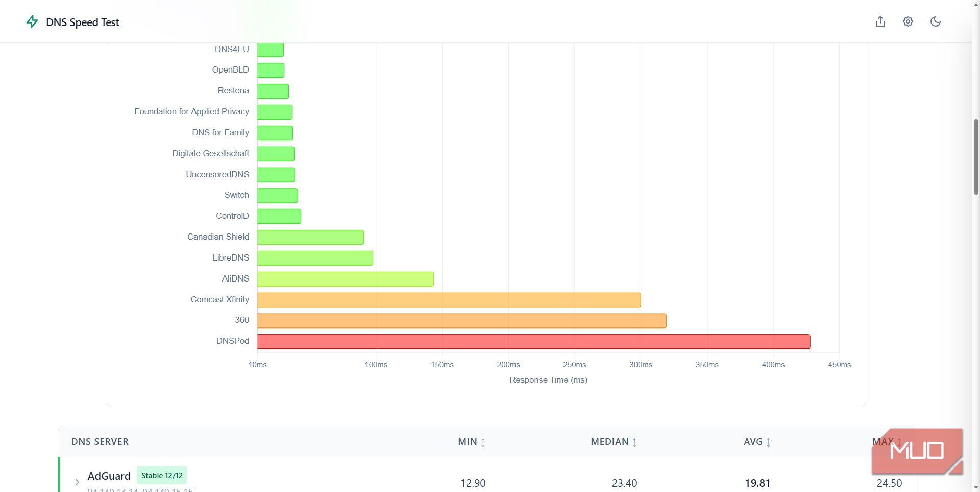
Task: Expand the AdGuard row chevron
Action: pyautogui.click(x=77, y=482)
